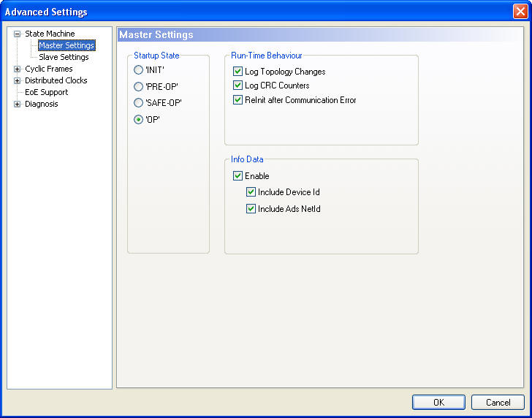Select Master Settings in the tree
Screen dimensions: 532x418
pyautogui.click(x=66, y=45)
